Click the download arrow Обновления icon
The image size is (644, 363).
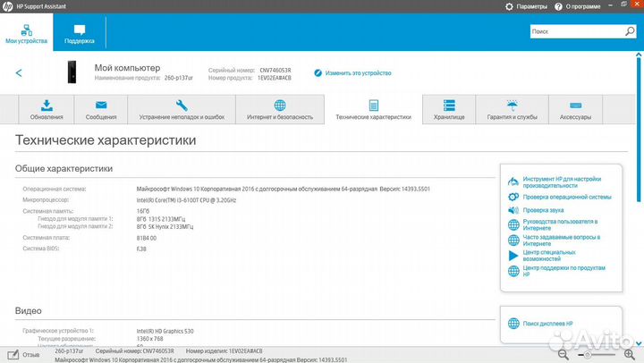(x=47, y=106)
